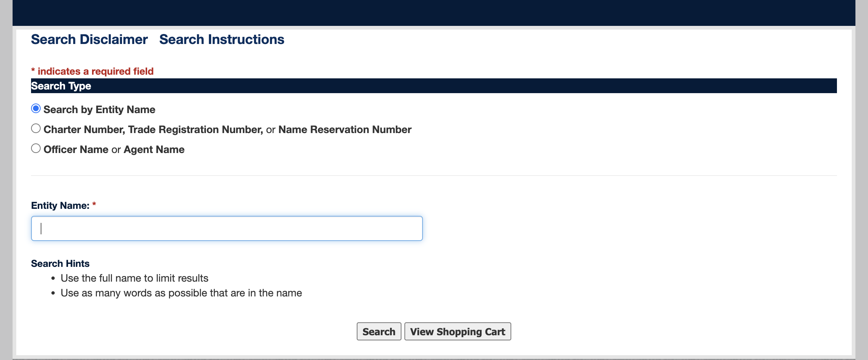Click the "Use the full name" hint
The height and width of the screenshot is (360, 868).
tap(135, 278)
